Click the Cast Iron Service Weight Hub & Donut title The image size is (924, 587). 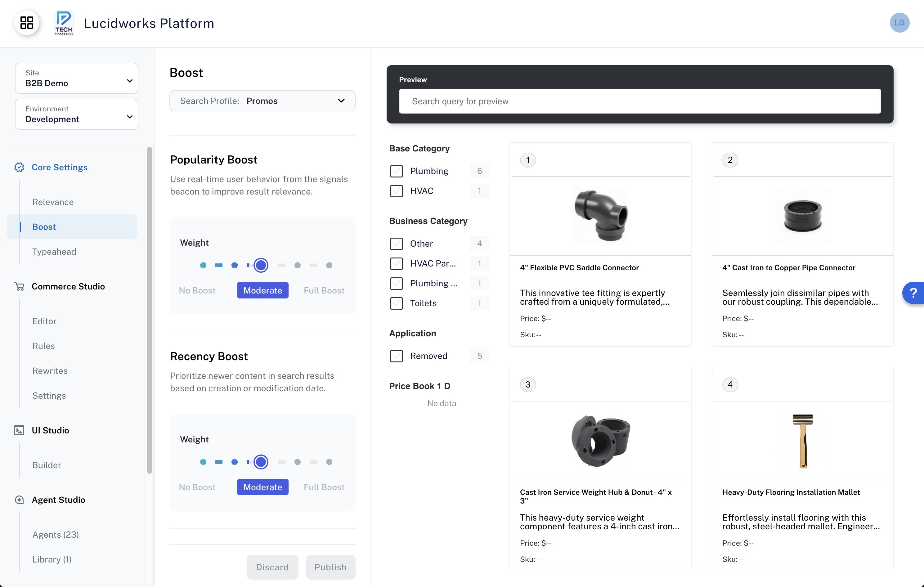[596, 496]
